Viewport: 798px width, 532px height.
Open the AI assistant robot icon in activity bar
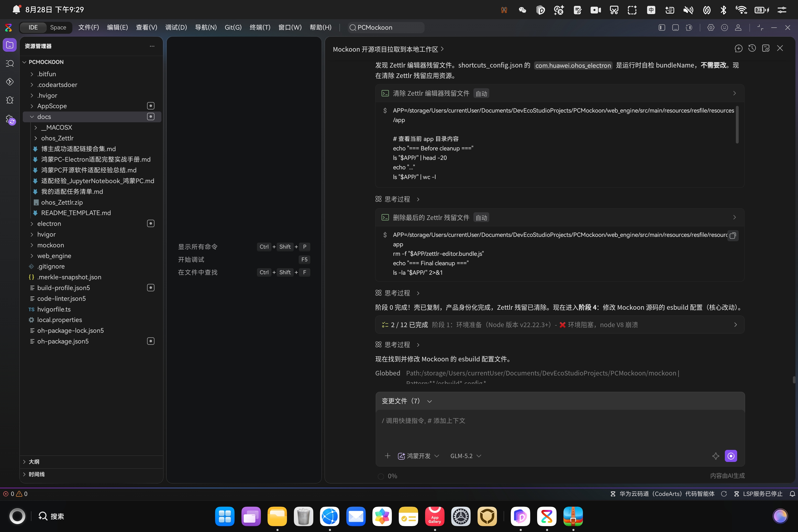tap(10, 119)
